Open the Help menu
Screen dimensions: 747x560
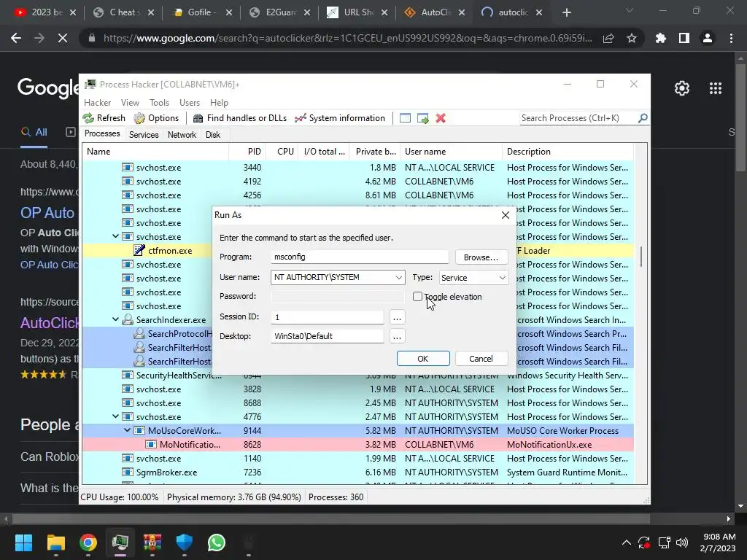pyautogui.click(x=219, y=102)
